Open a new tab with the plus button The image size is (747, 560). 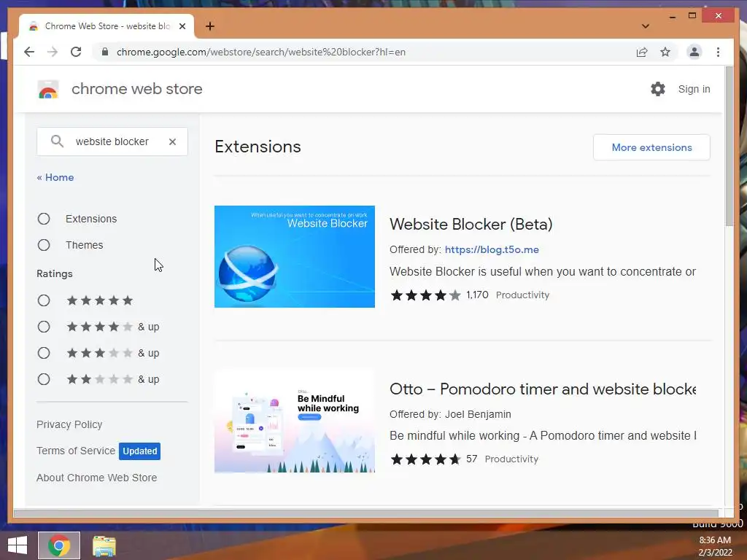pos(209,26)
